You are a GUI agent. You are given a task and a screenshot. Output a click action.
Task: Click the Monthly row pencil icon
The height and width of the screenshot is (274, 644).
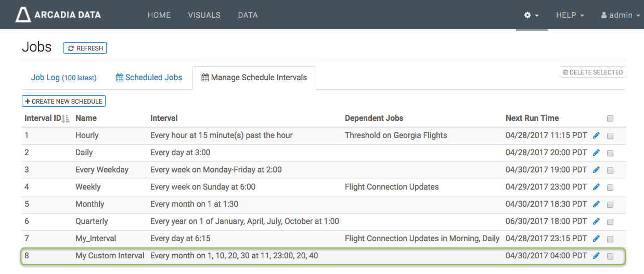tap(596, 204)
